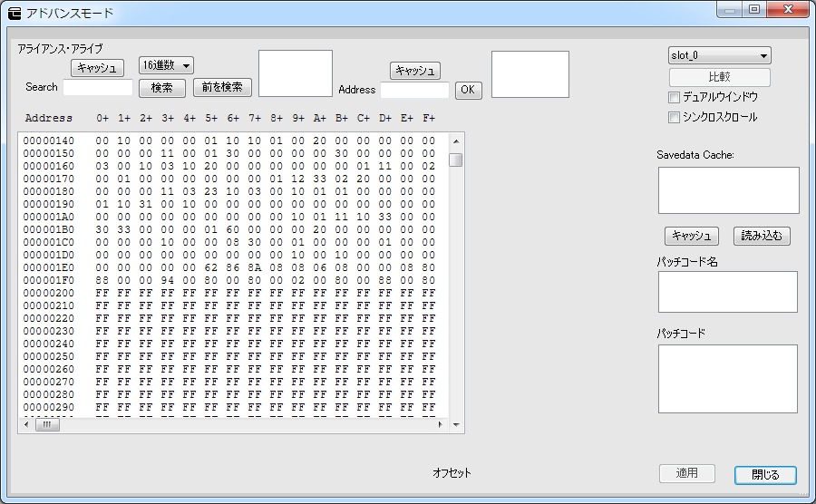Click byte 60 in row 000001B0
Image resolution: width=816 pixels, height=504 pixels.
233,230
